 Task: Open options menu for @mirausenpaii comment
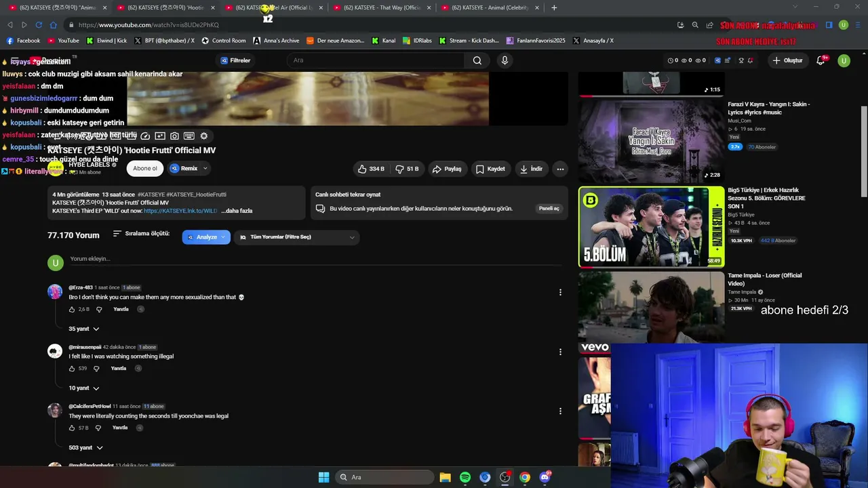560,352
